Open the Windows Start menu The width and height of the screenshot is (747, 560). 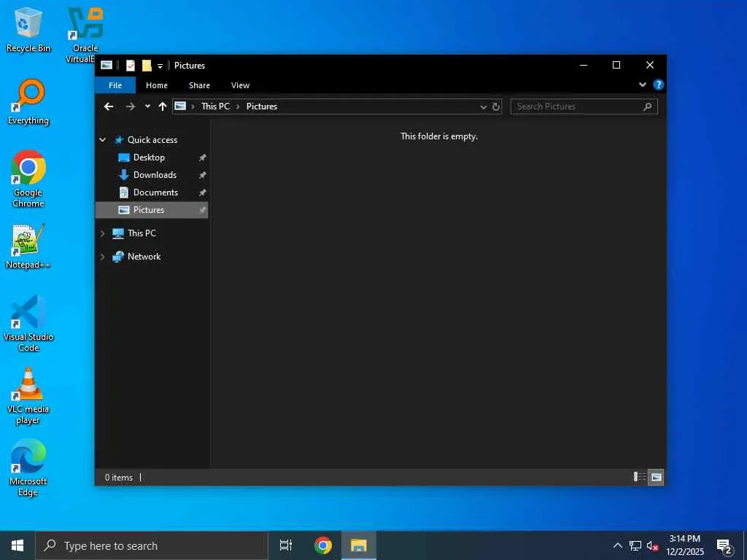[x=18, y=545]
